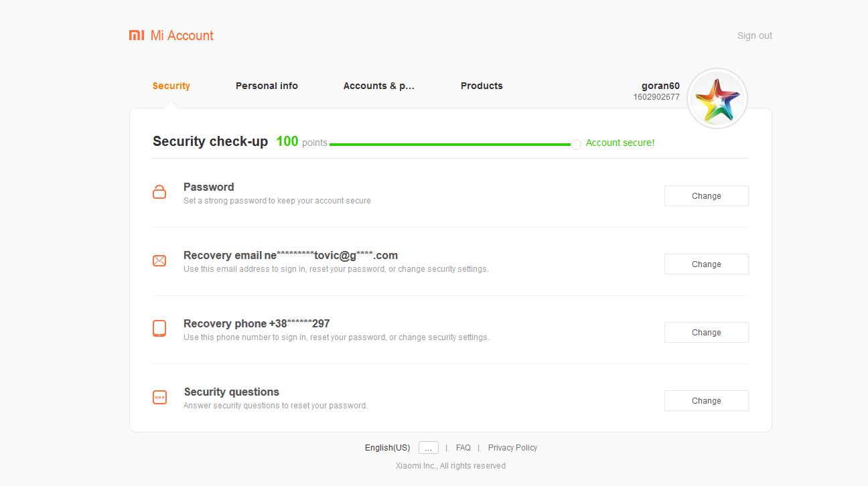The width and height of the screenshot is (868, 486).
Task: Click the goran60 username label
Action: pos(660,86)
